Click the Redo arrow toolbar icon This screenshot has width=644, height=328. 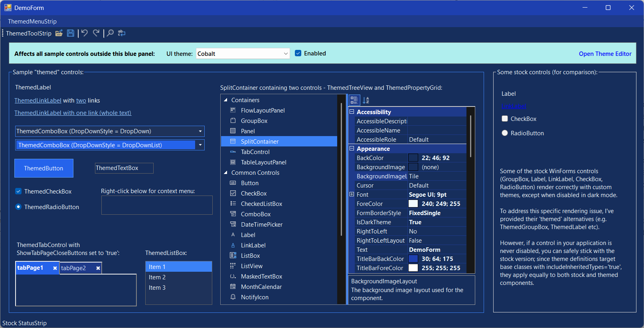point(96,33)
